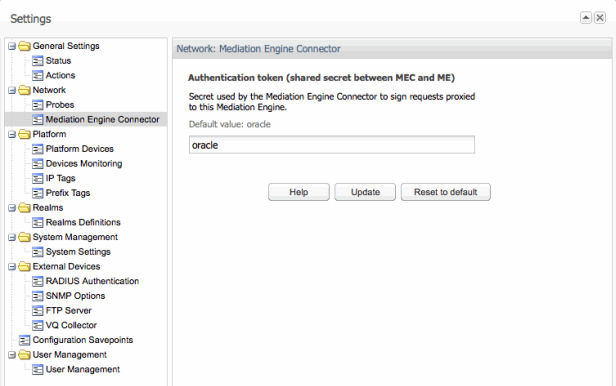Image resolution: width=616 pixels, height=386 pixels.
Task: Click the Reset to default button
Action: [446, 192]
